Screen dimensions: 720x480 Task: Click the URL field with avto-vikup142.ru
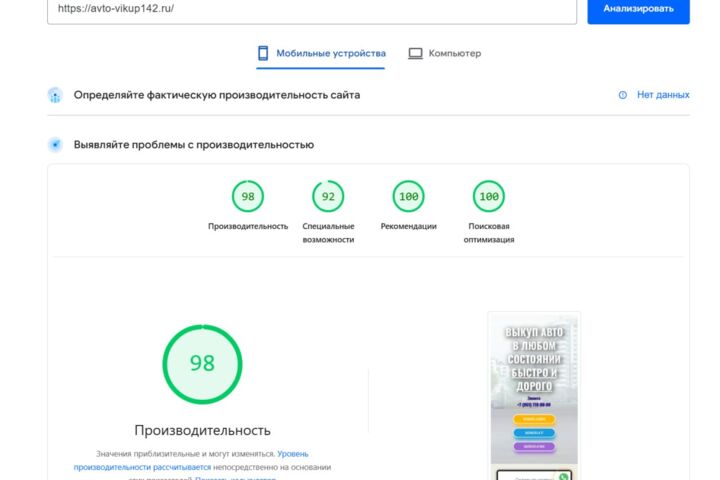coord(312,9)
